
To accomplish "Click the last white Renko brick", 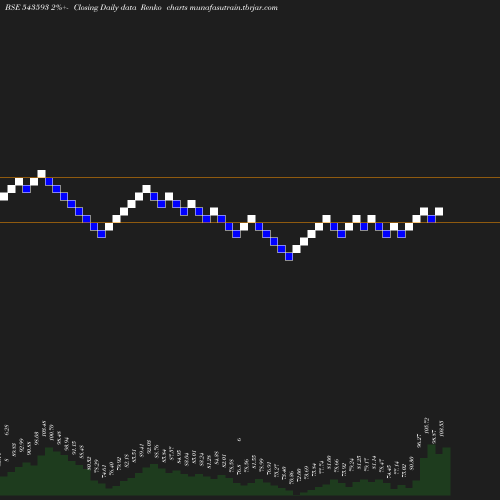I will click(439, 211).
